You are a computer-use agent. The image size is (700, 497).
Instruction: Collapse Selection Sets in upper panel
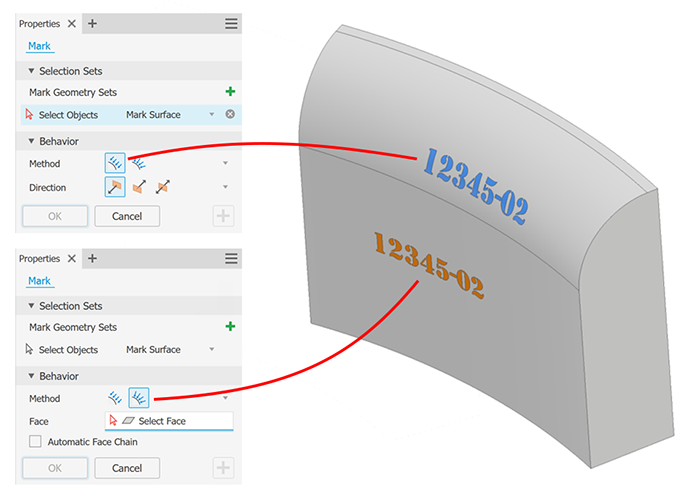pos(31,71)
